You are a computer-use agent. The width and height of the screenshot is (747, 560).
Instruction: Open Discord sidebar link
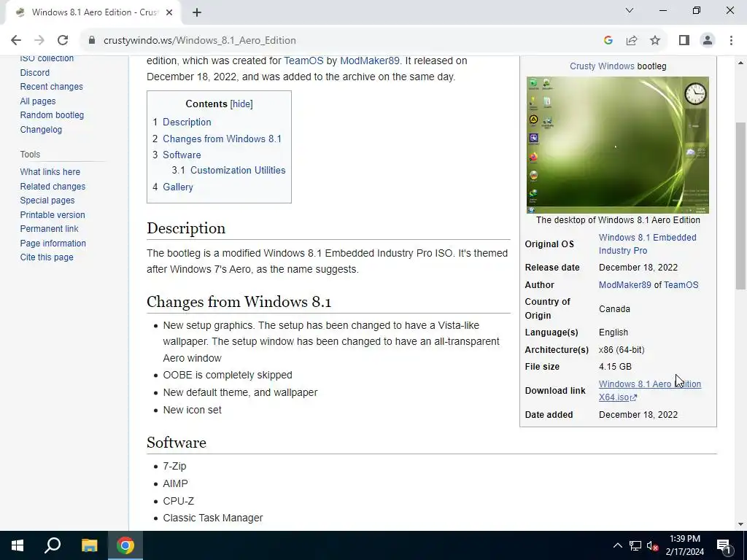(35, 72)
